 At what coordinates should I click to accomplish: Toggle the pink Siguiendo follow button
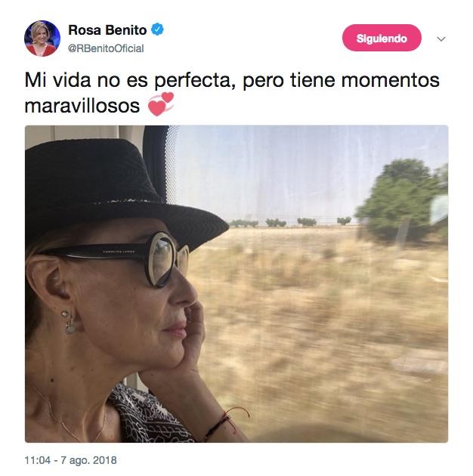point(382,39)
